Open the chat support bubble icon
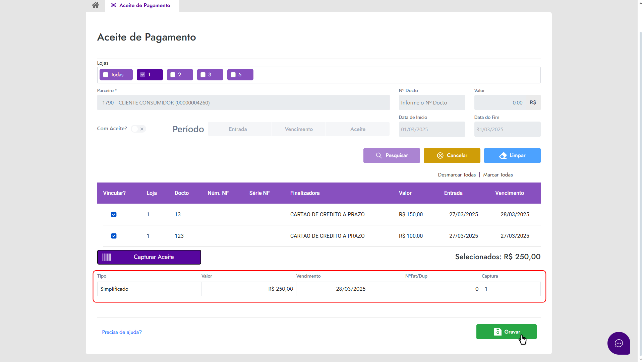The height and width of the screenshot is (362, 644). 619,343
